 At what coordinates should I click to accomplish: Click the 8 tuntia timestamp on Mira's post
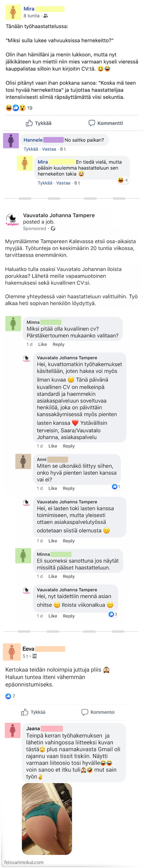click(x=31, y=16)
